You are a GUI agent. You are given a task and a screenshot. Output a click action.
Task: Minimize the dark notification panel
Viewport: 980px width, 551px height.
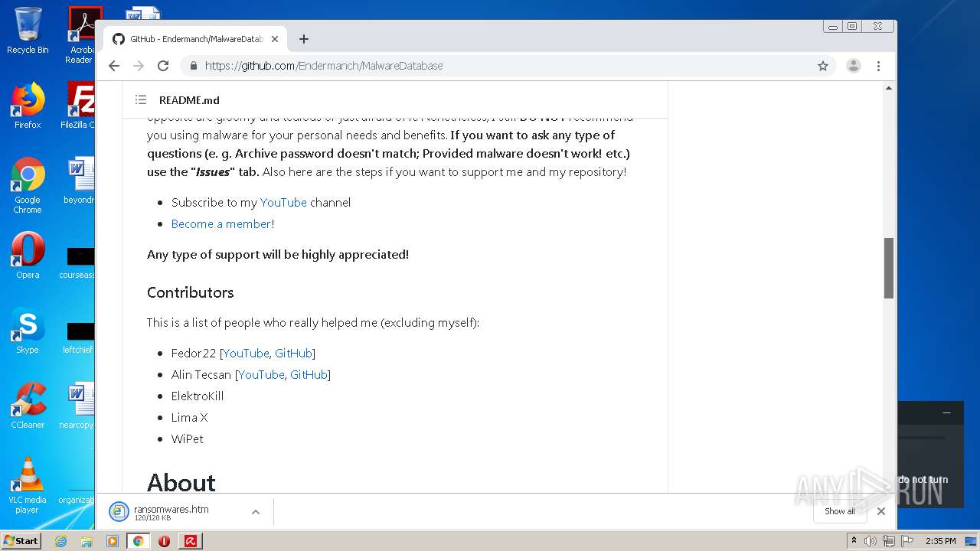click(946, 412)
